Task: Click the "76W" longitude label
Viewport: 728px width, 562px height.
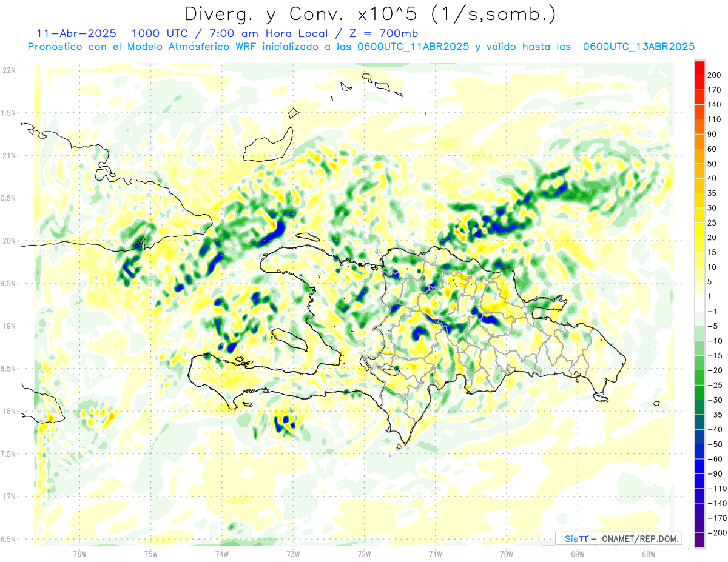Action: 79,554
